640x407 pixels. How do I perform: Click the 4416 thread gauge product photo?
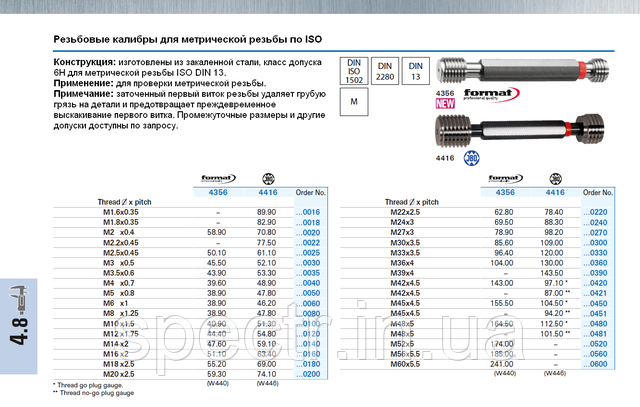point(519,130)
